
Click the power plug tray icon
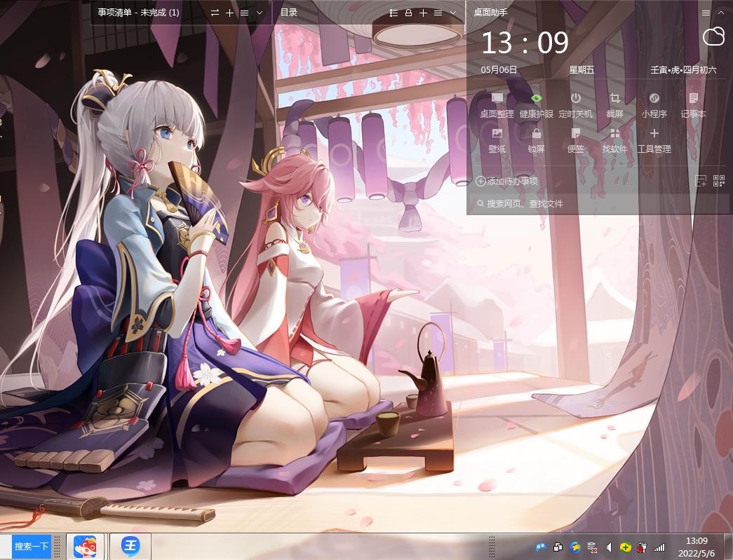pyautogui.click(x=643, y=547)
